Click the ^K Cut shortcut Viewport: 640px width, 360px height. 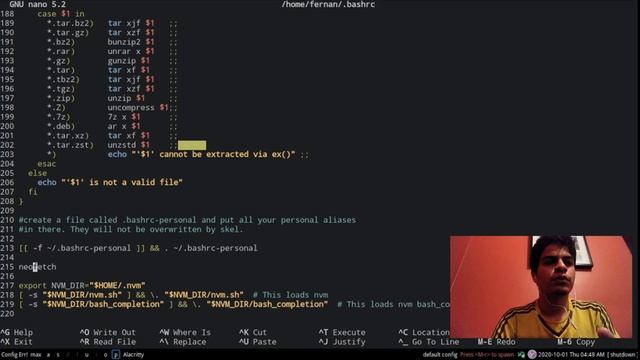click(x=253, y=332)
